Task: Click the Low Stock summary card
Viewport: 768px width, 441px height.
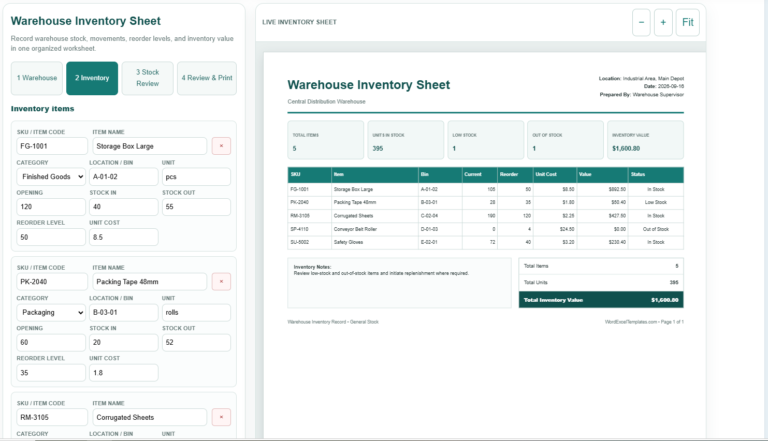Action: coord(485,140)
